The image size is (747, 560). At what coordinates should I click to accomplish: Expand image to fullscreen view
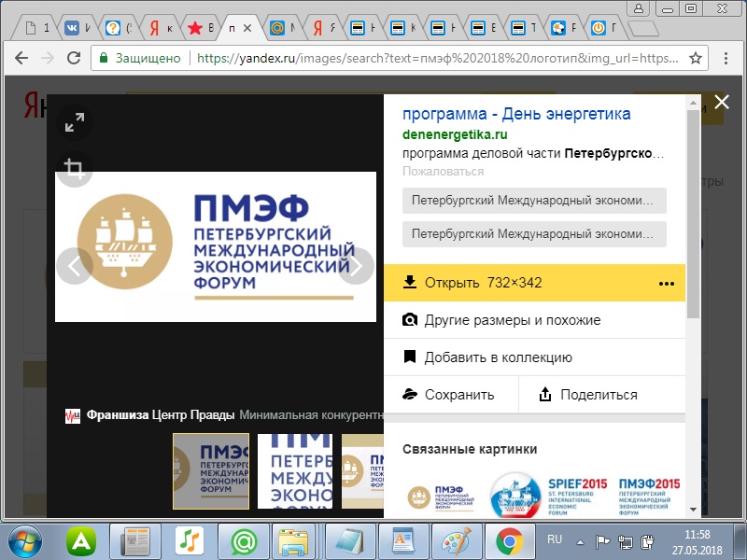tap(75, 122)
